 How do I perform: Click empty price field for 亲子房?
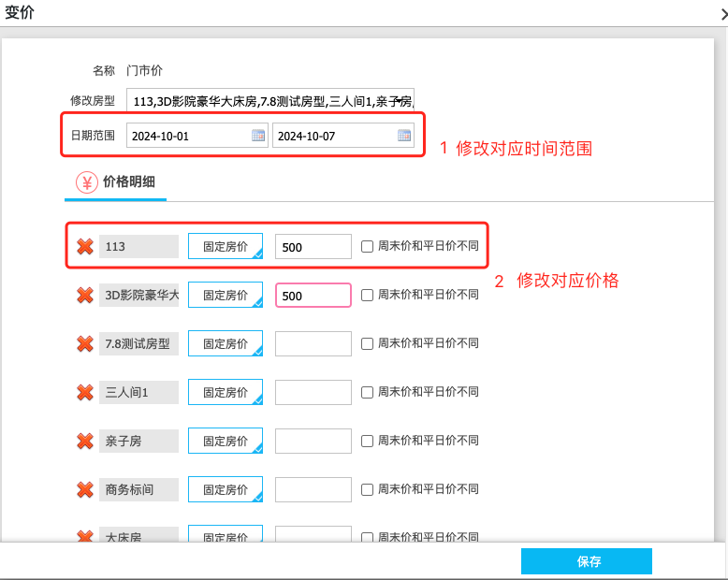click(x=313, y=441)
